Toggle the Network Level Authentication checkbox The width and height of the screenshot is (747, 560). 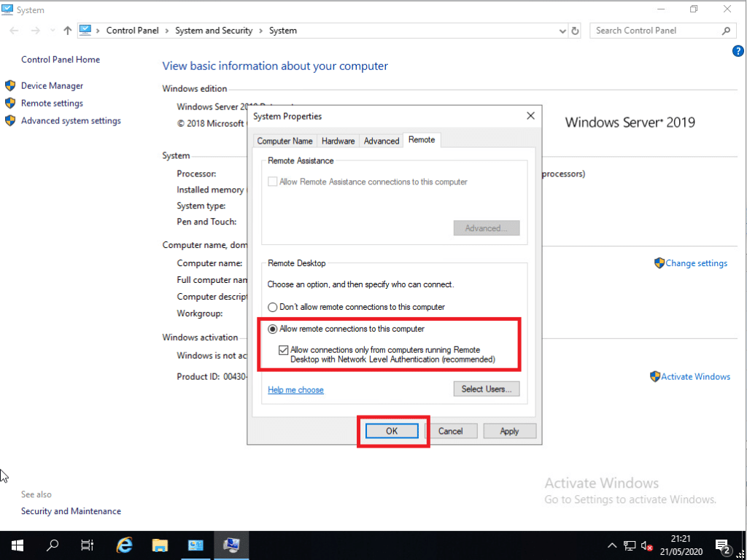click(x=284, y=350)
